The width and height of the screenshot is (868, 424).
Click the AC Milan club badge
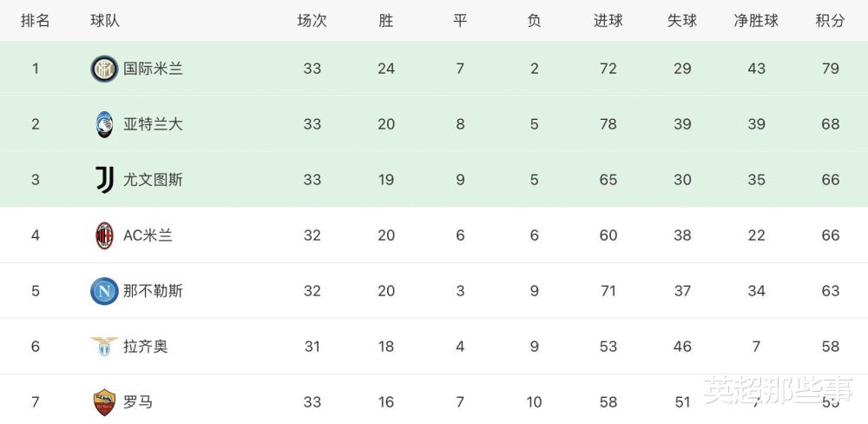tap(104, 235)
